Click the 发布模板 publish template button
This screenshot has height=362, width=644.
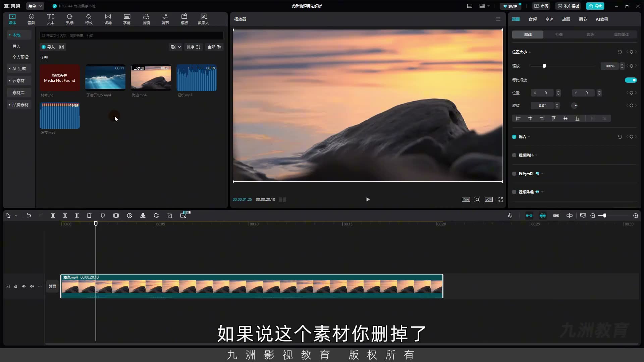click(x=568, y=6)
